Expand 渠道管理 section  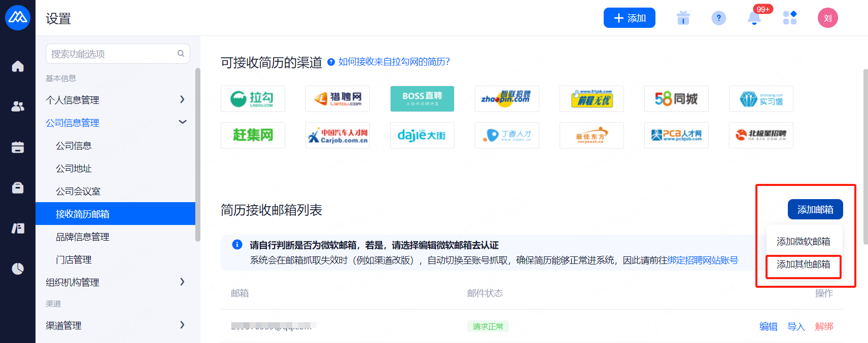pos(115,325)
